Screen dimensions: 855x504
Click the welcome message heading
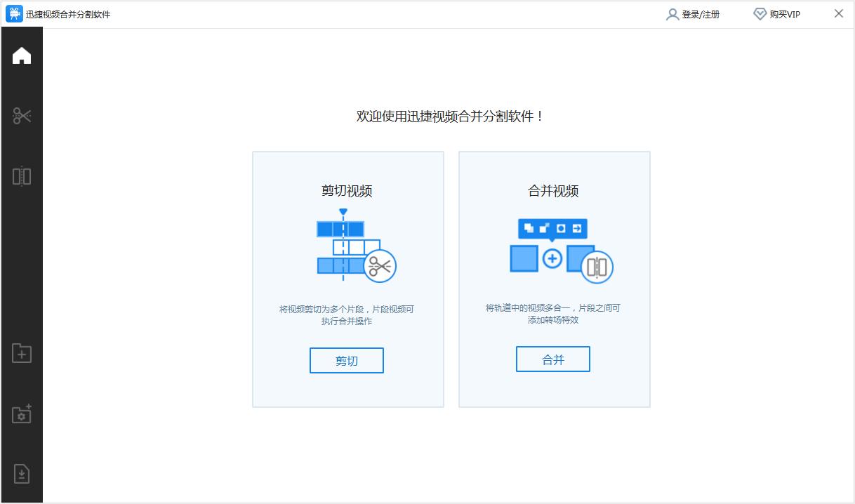[450, 117]
